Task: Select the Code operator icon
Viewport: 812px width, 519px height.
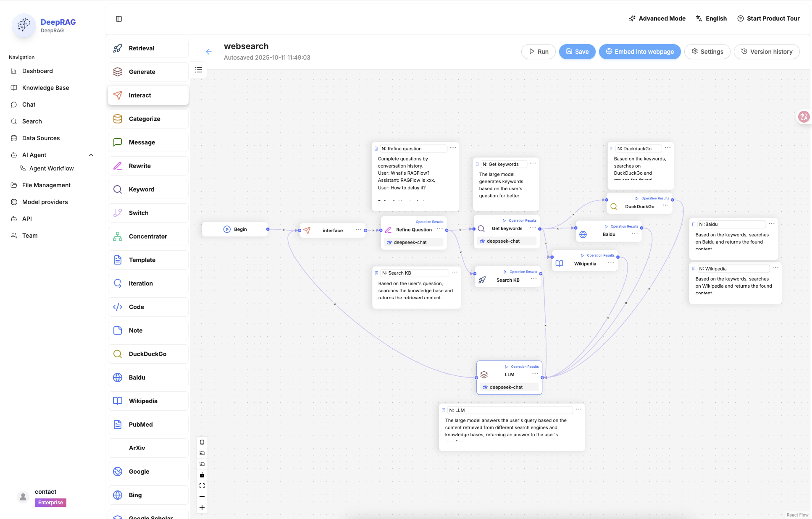Action: tap(118, 307)
